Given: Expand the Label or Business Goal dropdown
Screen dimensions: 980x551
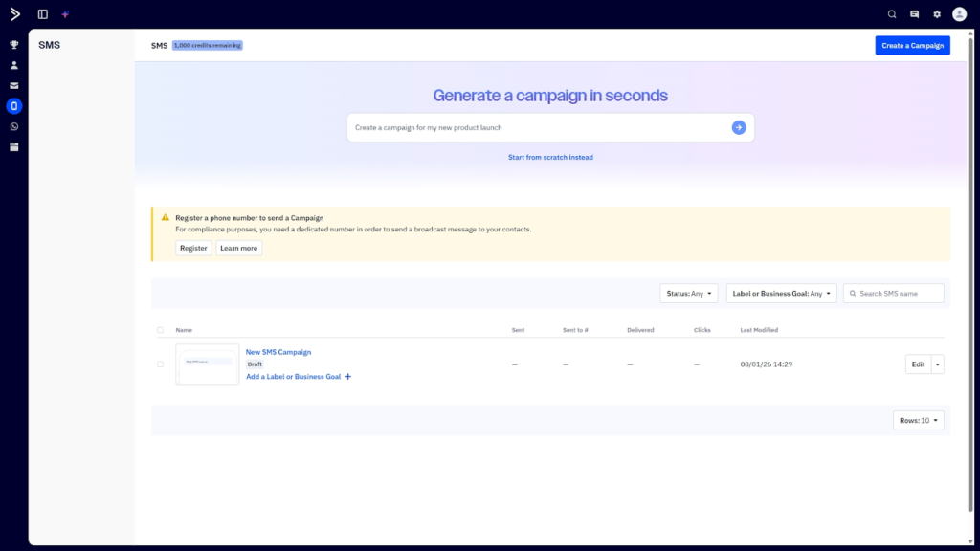Looking at the screenshot, I should (781, 294).
